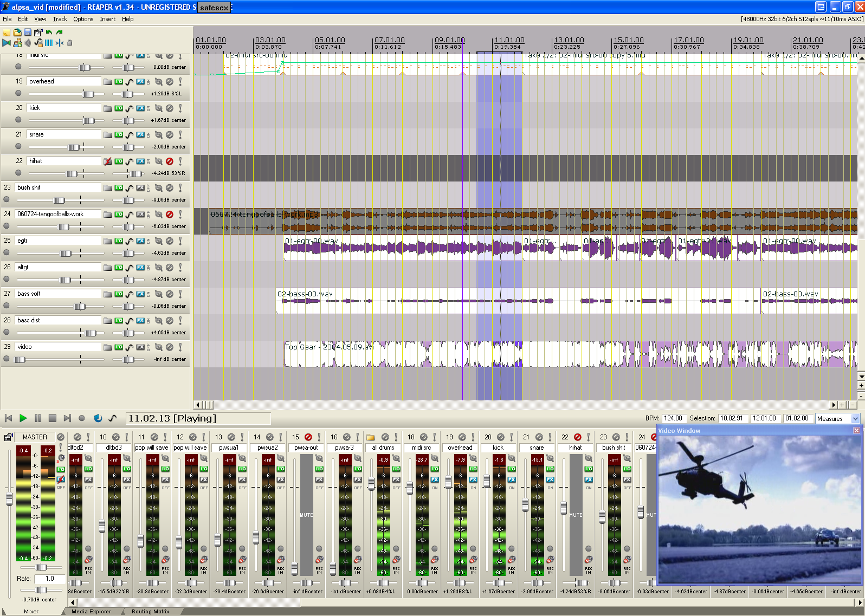Open FX chain for bass soft track

coord(140,294)
